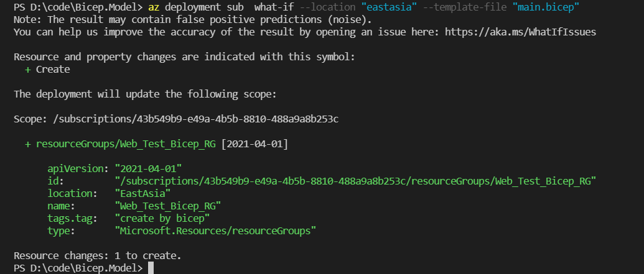Click the bracketed [2021-04-01] version in the heading

(254, 144)
